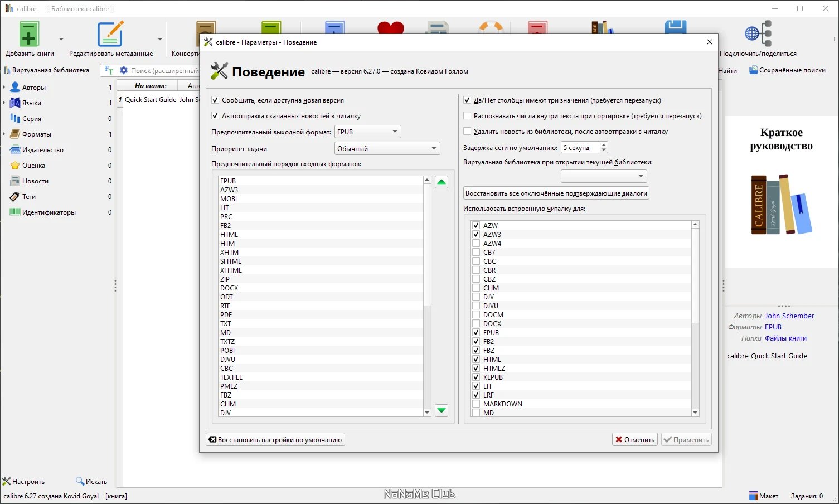Click the input formats list scrollbar

click(x=427, y=245)
